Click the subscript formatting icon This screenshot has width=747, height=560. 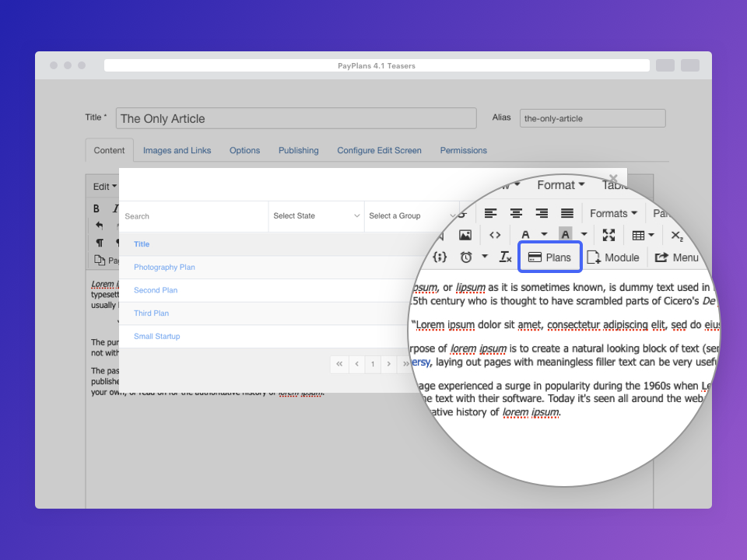(x=676, y=236)
